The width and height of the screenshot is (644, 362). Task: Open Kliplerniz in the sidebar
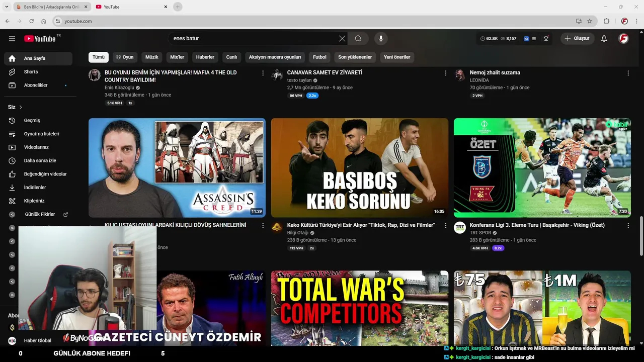coord(38,201)
